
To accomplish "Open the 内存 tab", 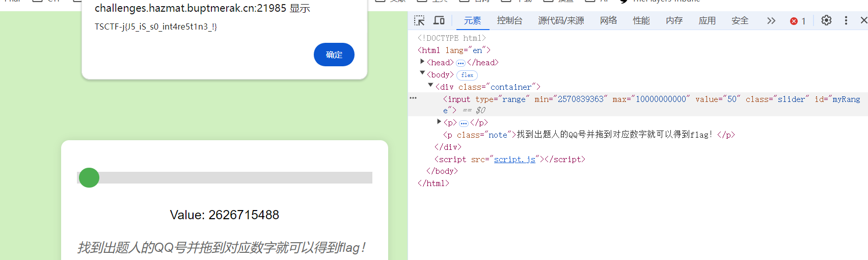I will (x=674, y=20).
